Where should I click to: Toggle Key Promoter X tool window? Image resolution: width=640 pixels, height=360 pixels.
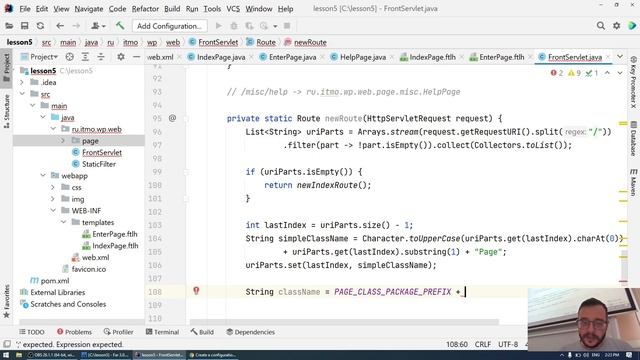(x=633, y=82)
